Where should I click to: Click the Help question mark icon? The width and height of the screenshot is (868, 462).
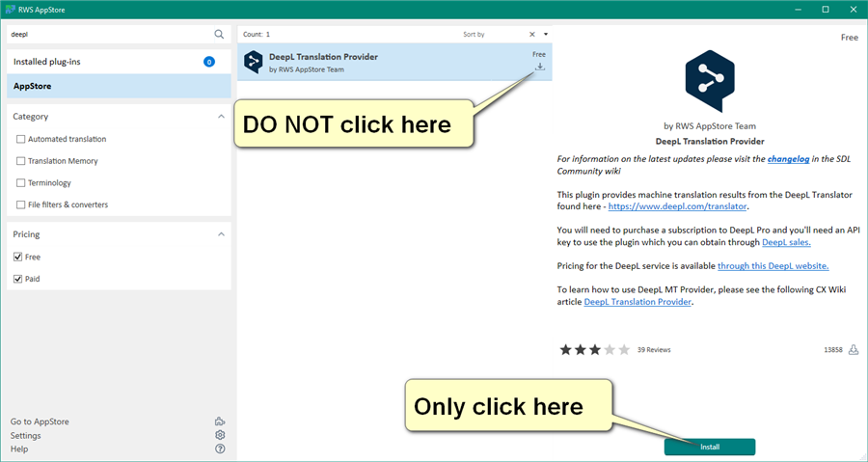(220, 449)
